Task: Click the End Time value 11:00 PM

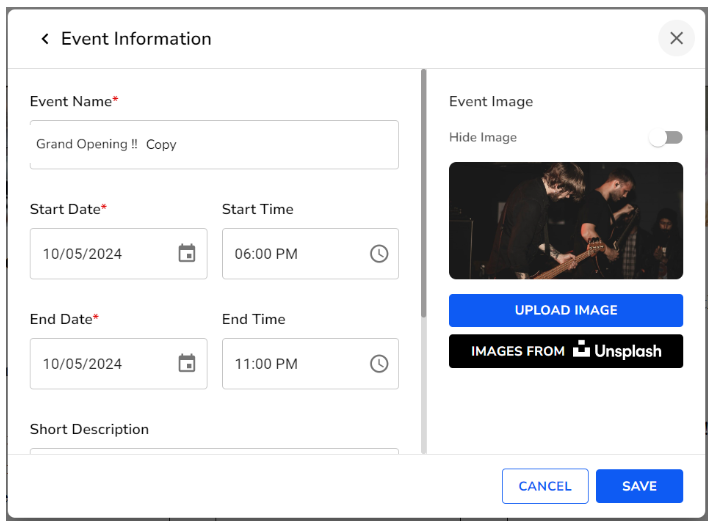Action: pos(267,364)
